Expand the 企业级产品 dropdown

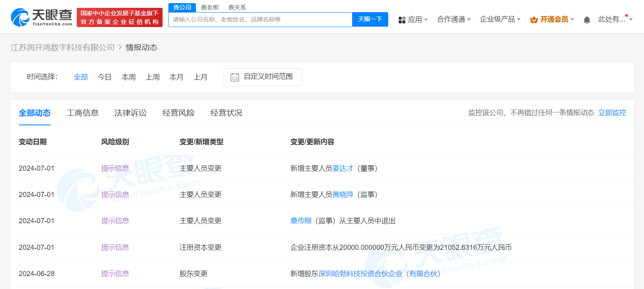click(500, 19)
